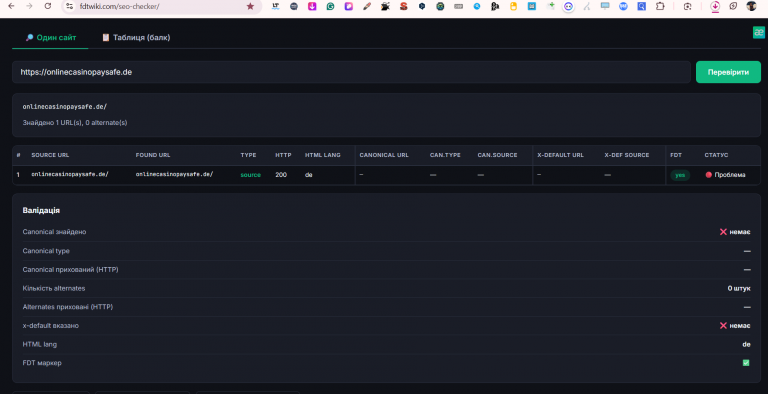Click the yellow extension icon
Viewport: 768px width, 394px height.
pyautogui.click(x=513, y=6)
